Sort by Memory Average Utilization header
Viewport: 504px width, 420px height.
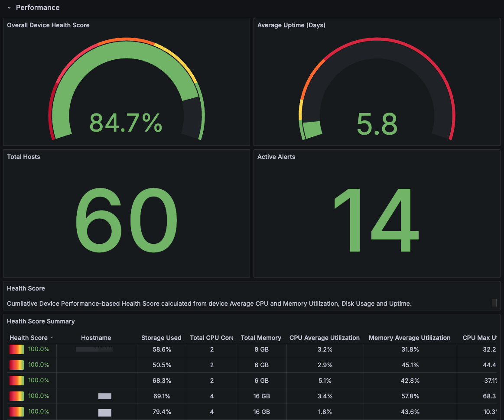click(x=410, y=338)
